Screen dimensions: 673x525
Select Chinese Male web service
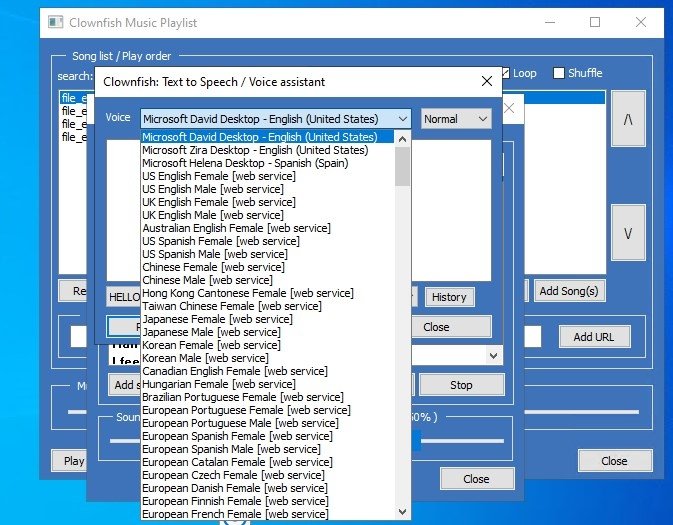coord(267,280)
